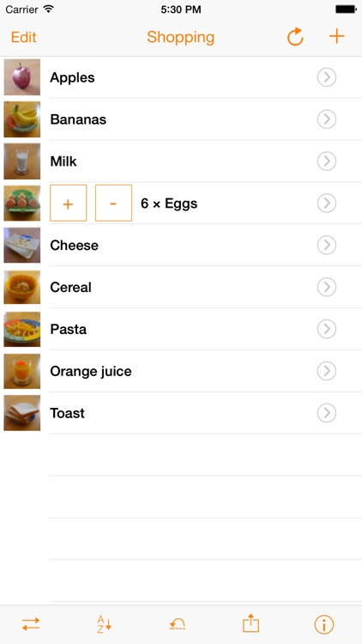Tap the undo icon in bottom toolbar
The width and height of the screenshot is (362, 644).
click(178, 625)
